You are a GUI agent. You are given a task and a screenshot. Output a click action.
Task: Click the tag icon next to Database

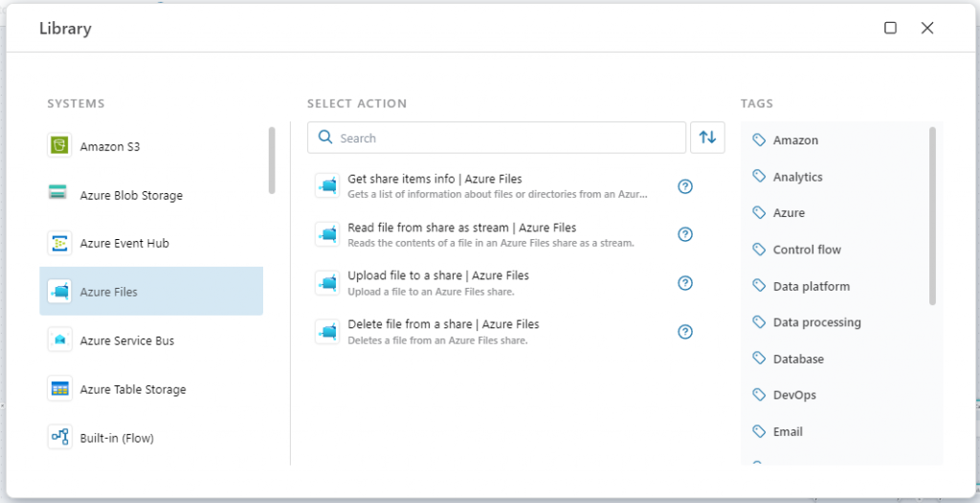pos(759,359)
